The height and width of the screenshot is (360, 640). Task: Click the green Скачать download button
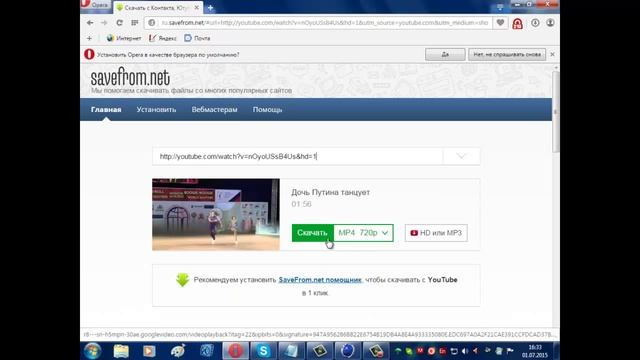312,233
